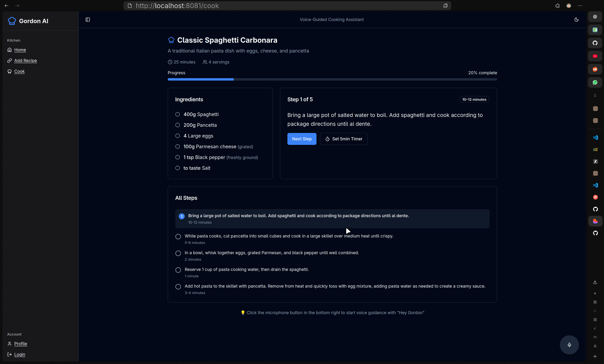604x364 pixels.
Task: Open the Profile link under Account
Action: 21,343
